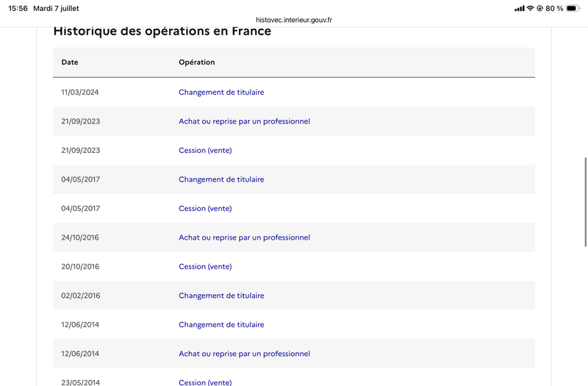Tap the rotation lock status icon
This screenshot has width=588, height=386.
[540, 8]
